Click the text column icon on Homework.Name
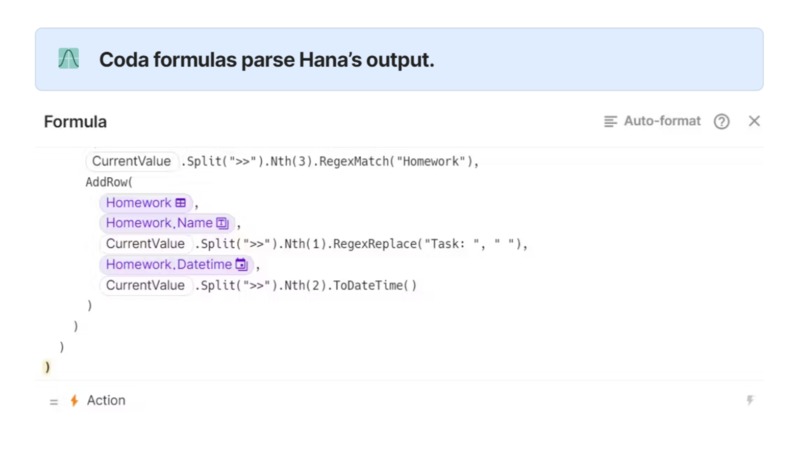806x453 pixels. click(222, 223)
